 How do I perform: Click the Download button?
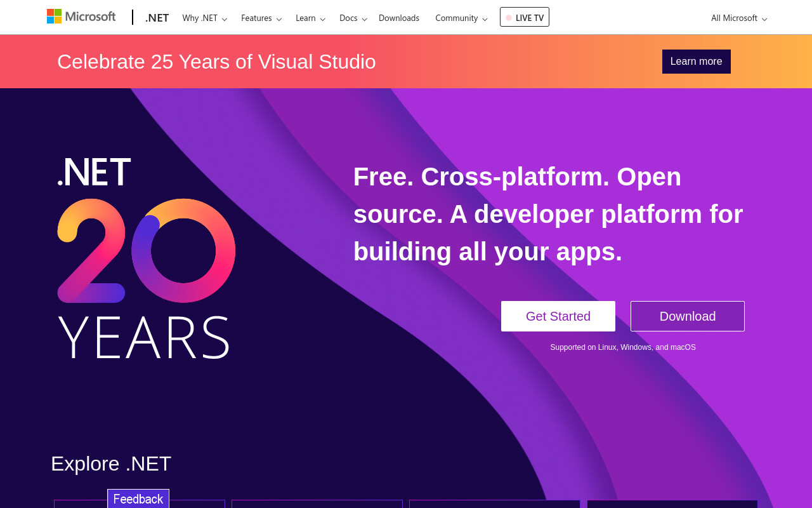click(x=688, y=316)
